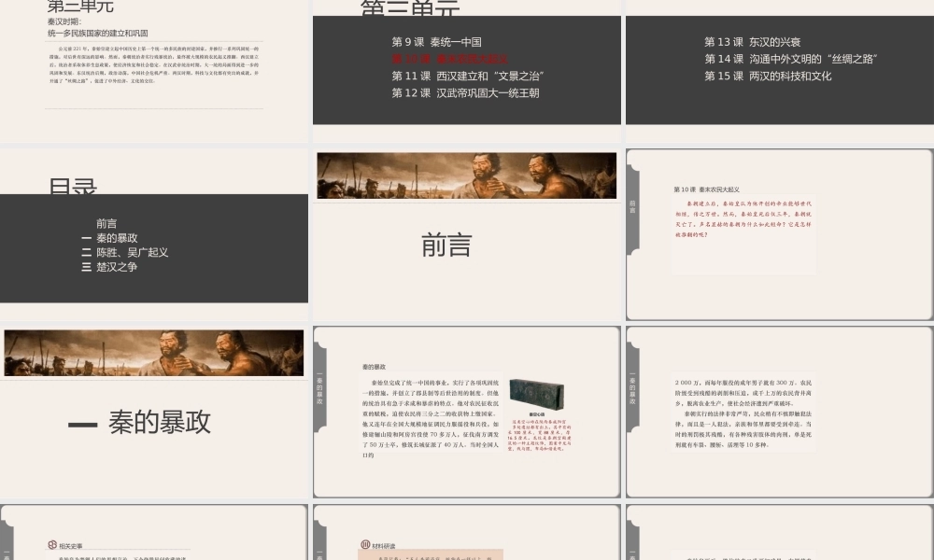Click the heading 统一多民族国家的建立和巩固
The width and height of the screenshot is (934, 560).
[x=98, y=34]
